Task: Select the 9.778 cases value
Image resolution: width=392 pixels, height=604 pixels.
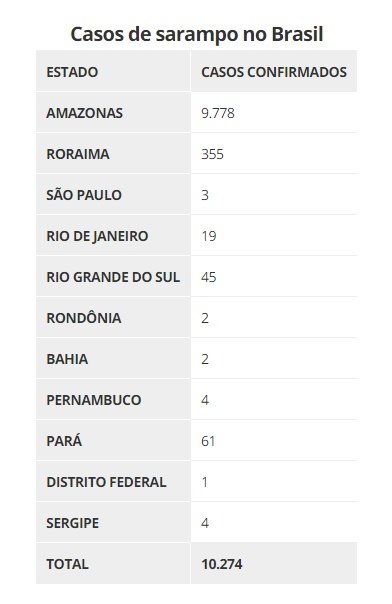Action: point(218,113)
